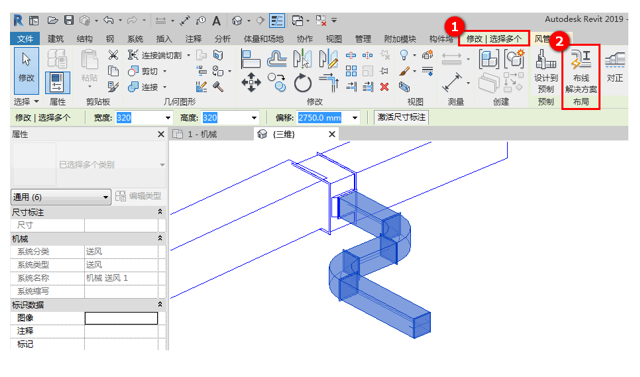Image resolution: width=640 pixels, height=377 pixels.
Task: Open the default 3D view icon
Action: pos(237,20)
